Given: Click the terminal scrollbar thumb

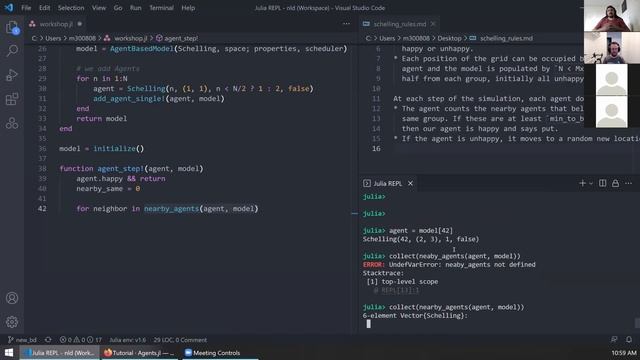Looking at the screenshot, I should [x=637, y=322].
